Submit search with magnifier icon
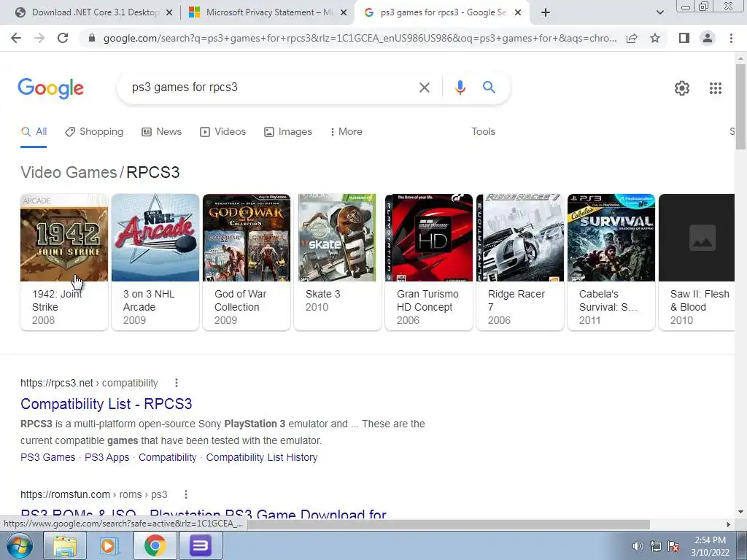747x560 pixels. [489, 87]
